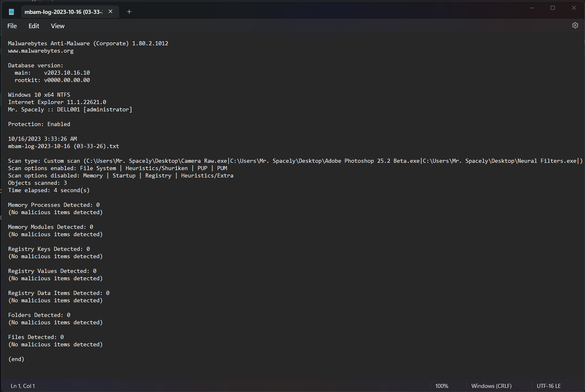The height and width of the screenshot is (392, 585).
Task: Click the 10/16/2023 3:33:26 AM timestamp line
Action: [42, 139]
